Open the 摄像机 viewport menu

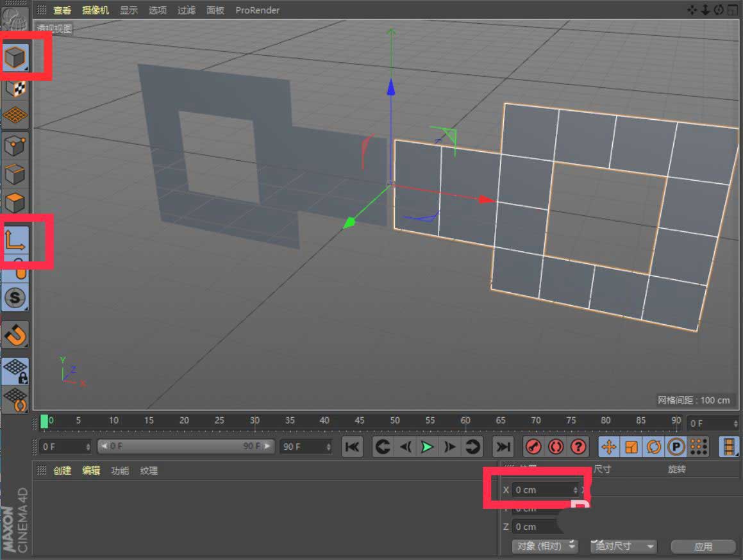click(96, 10)
